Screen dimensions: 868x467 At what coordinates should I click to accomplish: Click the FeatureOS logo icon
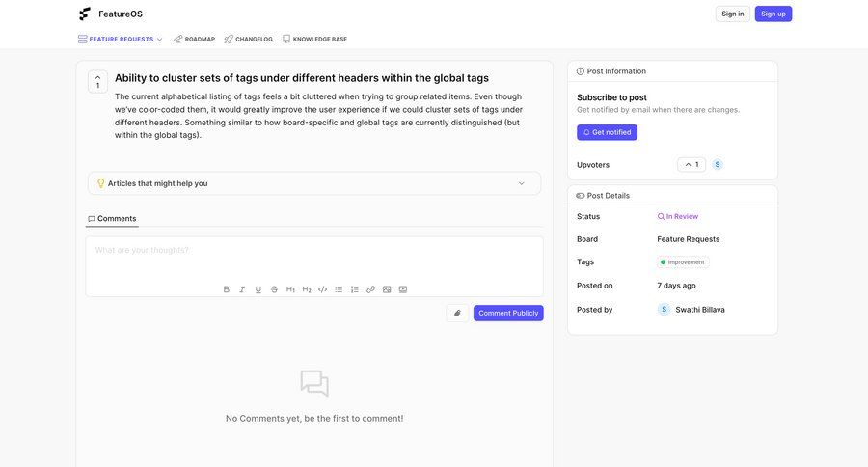click(x=85, y=14)
